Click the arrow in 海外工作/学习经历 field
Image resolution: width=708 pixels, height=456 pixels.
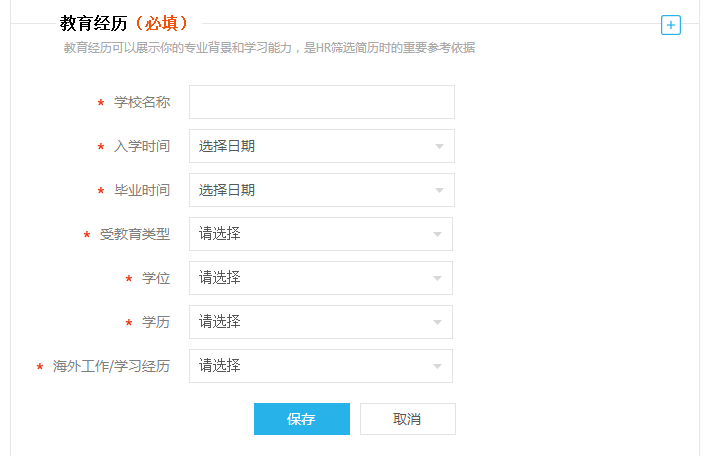tap(437, 366)
